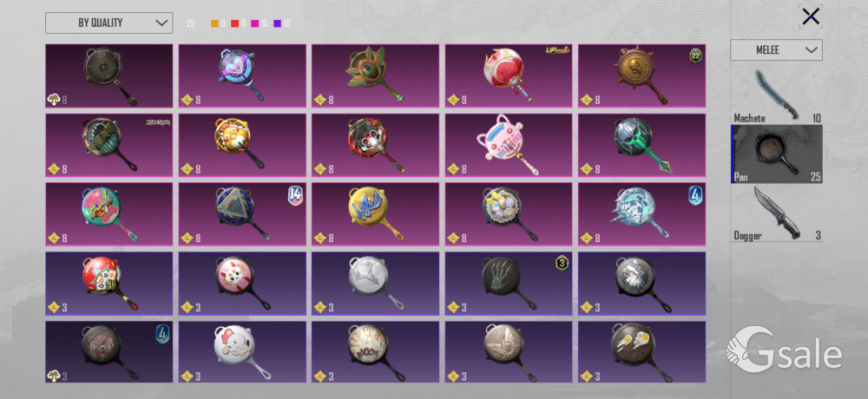Select the BOOM comic pan skin
The image size is (868, 399).
point(375,352)
